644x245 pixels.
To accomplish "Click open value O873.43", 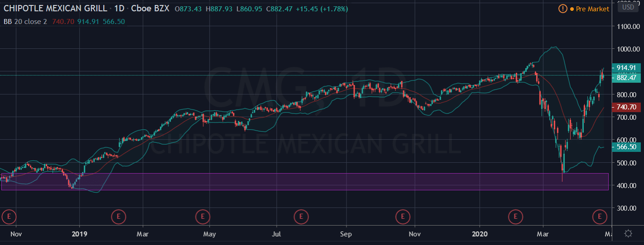I will click(189, 9).
